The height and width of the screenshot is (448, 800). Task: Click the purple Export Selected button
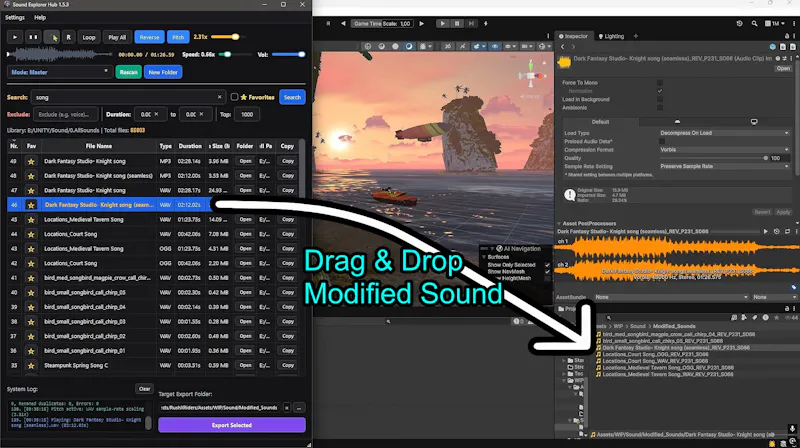click(x=232, y=425)
